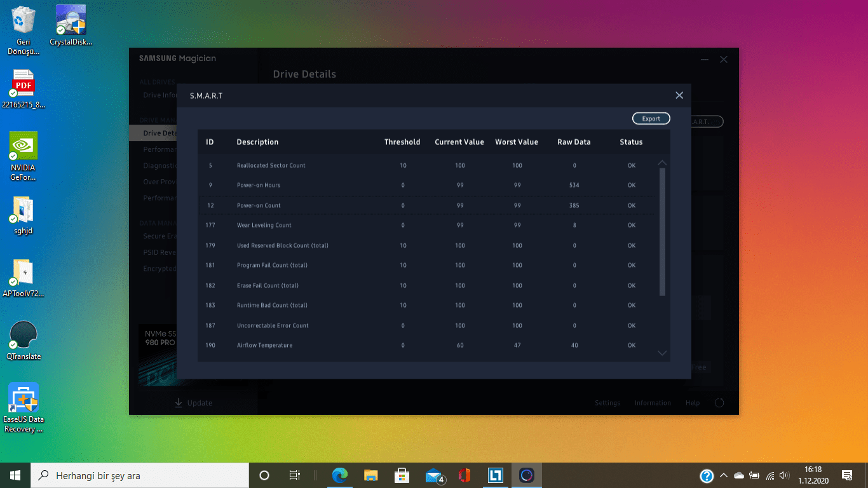
Task: Open Microsoft Store from the taskbar
Action: pos(402,475)
